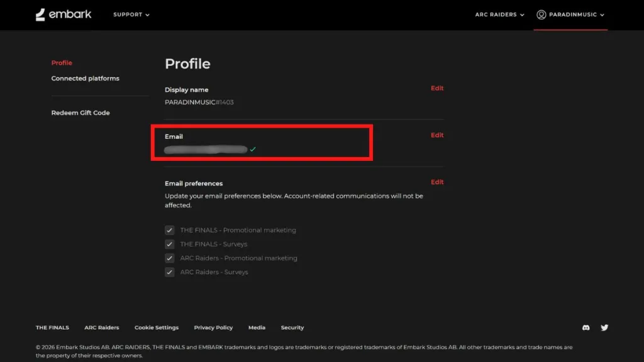Expand the ARC RAIDERS game dropdown
Screen dimensions: 644x362
click(499, 15)
